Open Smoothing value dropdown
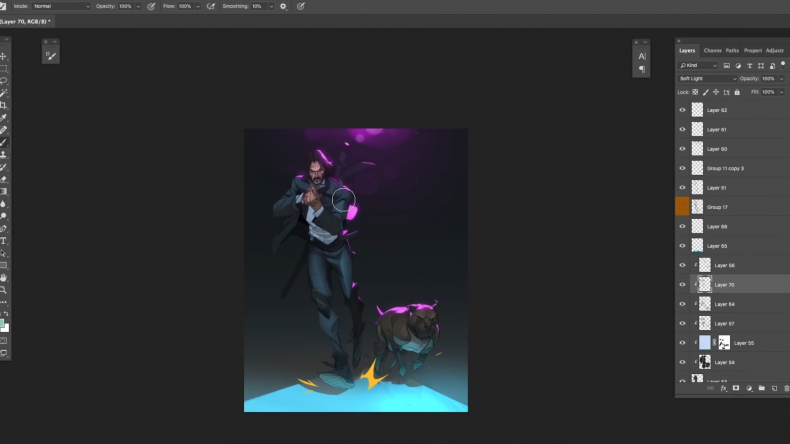The height and width of the screenshot is (444, 790). tap(271, 7)
